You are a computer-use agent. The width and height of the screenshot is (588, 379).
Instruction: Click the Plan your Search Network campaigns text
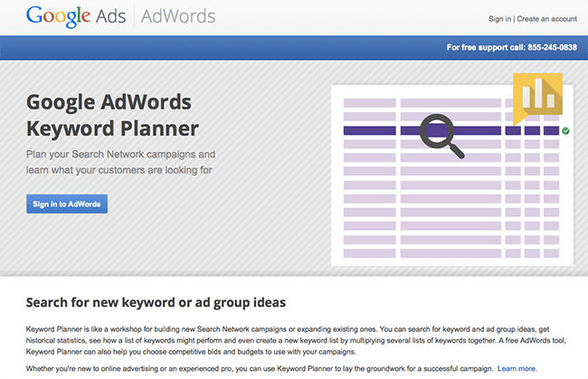[x=120, y=162]
